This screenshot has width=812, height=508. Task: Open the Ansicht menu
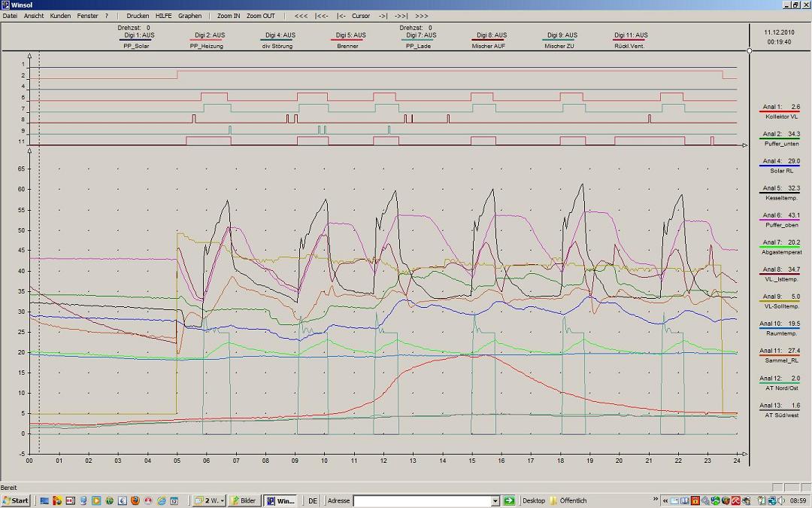pyautogui.click(x=34, y=16)
